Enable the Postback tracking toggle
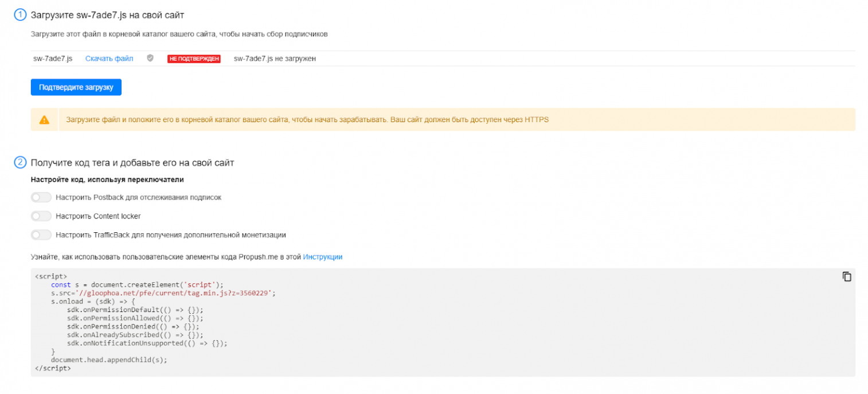Viewport: 868px width, 394px height. tap(41, 197)
